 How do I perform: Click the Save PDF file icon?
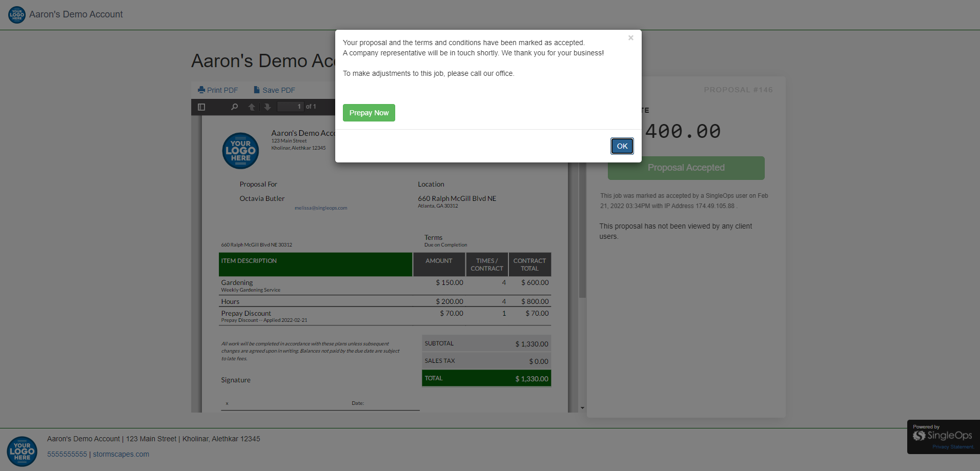click(257, 90)
